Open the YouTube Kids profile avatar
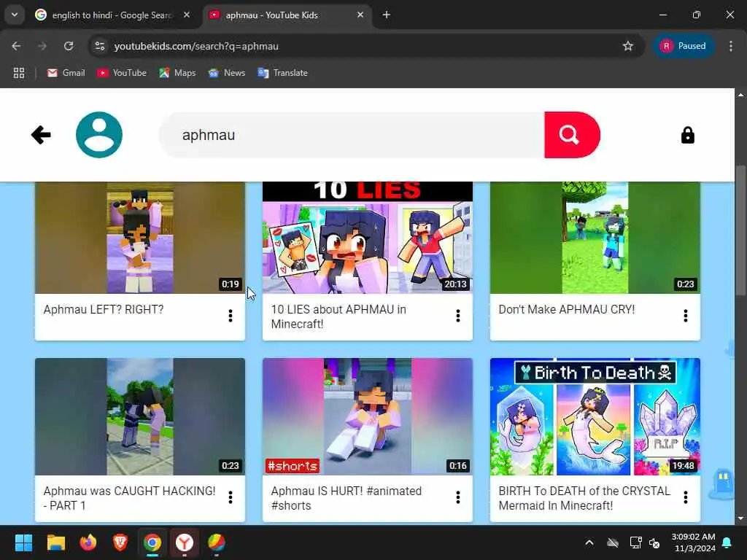 [99, 135]
